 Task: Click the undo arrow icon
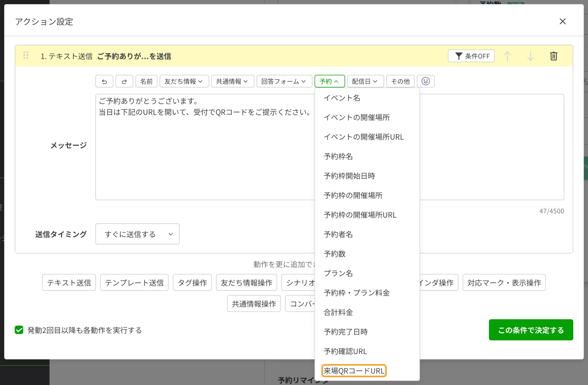tap(104, 82)
